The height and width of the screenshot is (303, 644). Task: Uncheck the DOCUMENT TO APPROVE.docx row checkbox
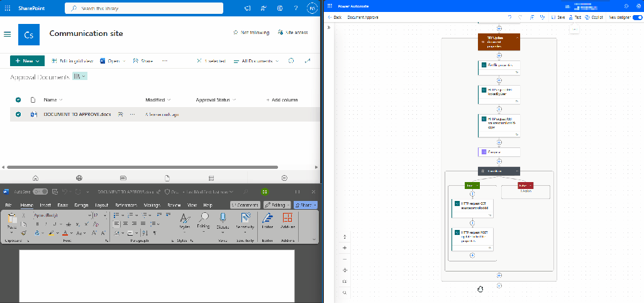tap(18, 115)
